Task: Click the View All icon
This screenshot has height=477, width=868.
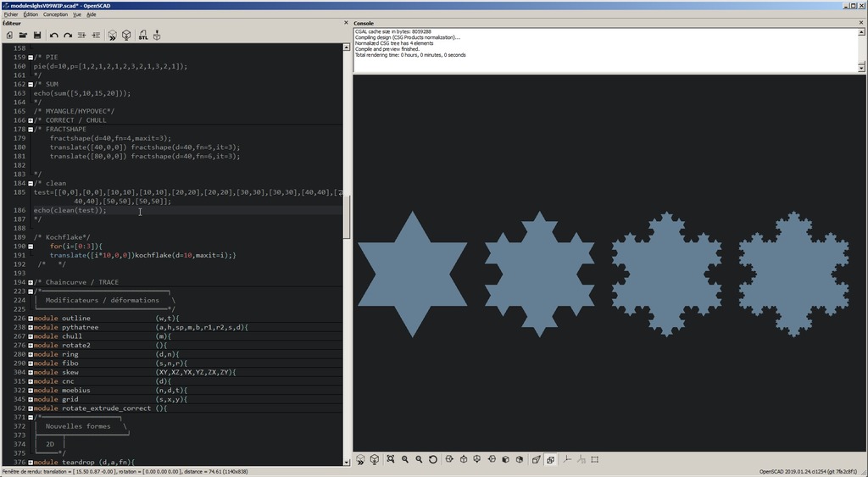Action: [x=391, y=459]
